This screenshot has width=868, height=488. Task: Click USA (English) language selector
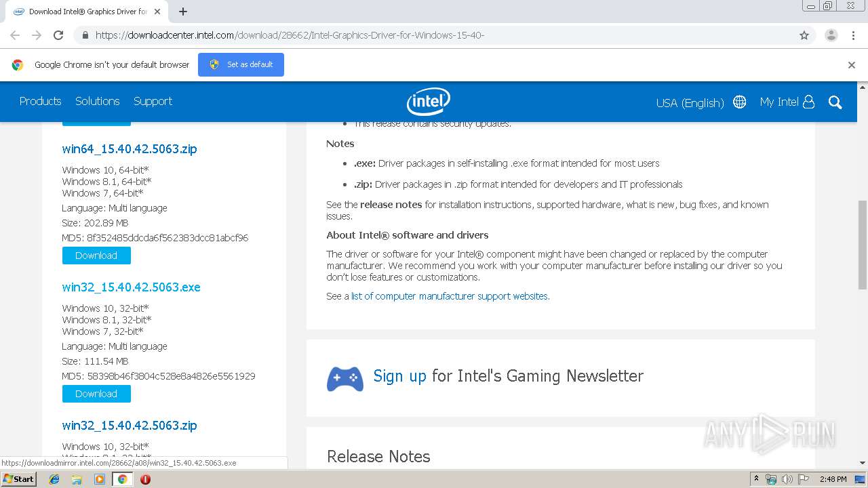690,103
